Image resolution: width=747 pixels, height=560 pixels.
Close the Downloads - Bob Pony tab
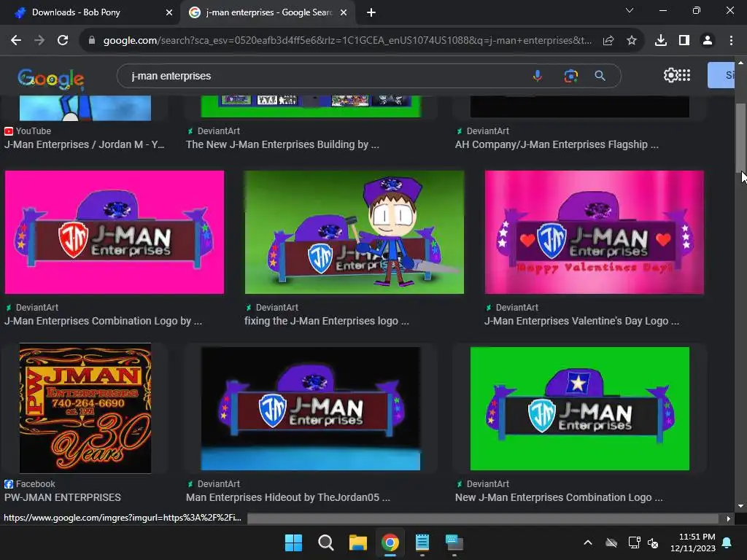coord(169,13)
